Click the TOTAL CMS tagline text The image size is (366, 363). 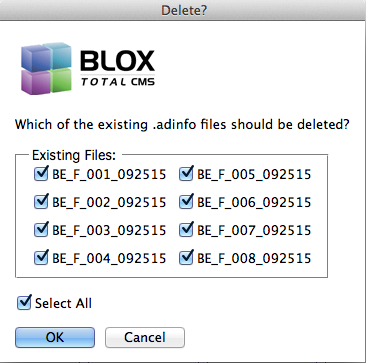click(118, 81)
